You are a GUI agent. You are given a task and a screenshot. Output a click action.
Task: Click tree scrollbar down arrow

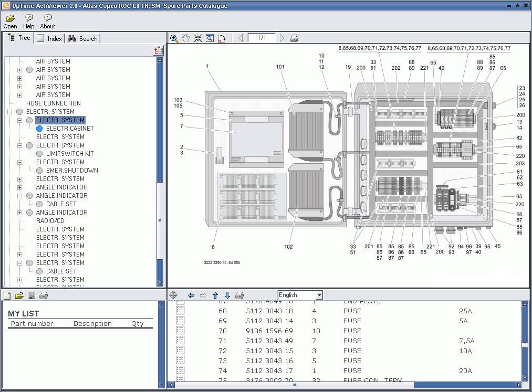pyautogui.click(x=160, y=283)
